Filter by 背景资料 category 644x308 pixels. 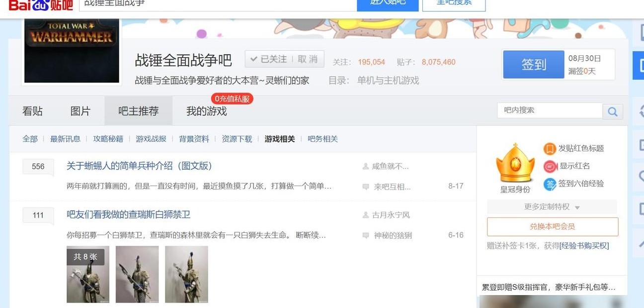click(x=194, y=139)
